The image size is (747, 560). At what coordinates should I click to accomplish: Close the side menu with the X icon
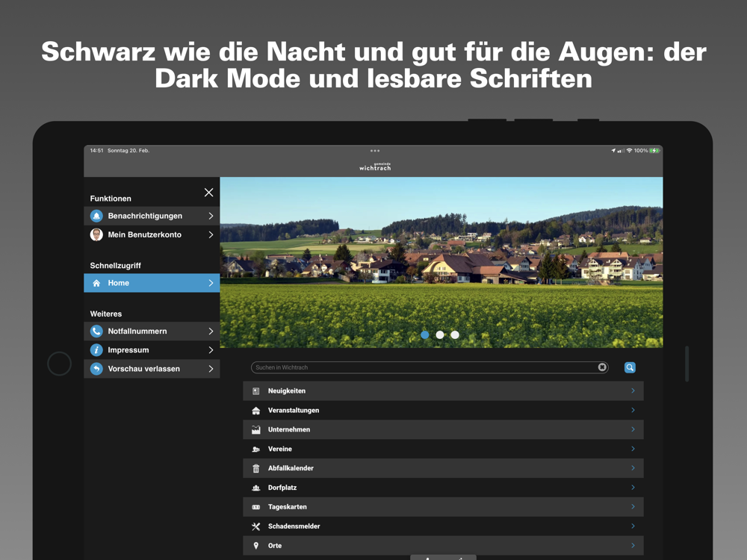[x=208, y=193]
